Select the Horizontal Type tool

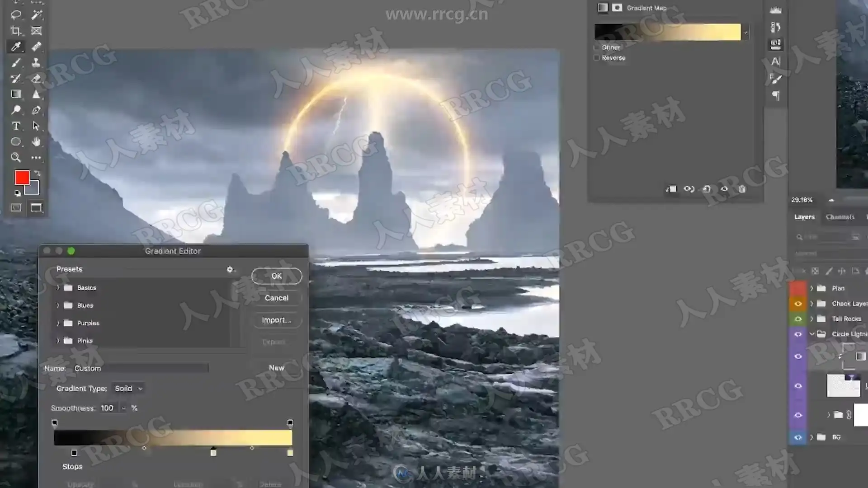click(x=16, y=126)
